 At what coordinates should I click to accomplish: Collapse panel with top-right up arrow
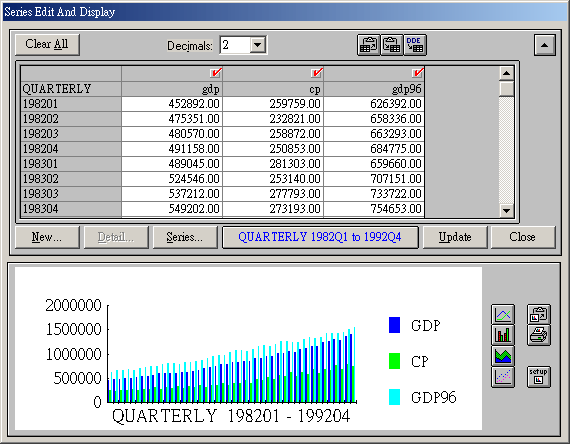pyautogui.click(x=545, y=45)
